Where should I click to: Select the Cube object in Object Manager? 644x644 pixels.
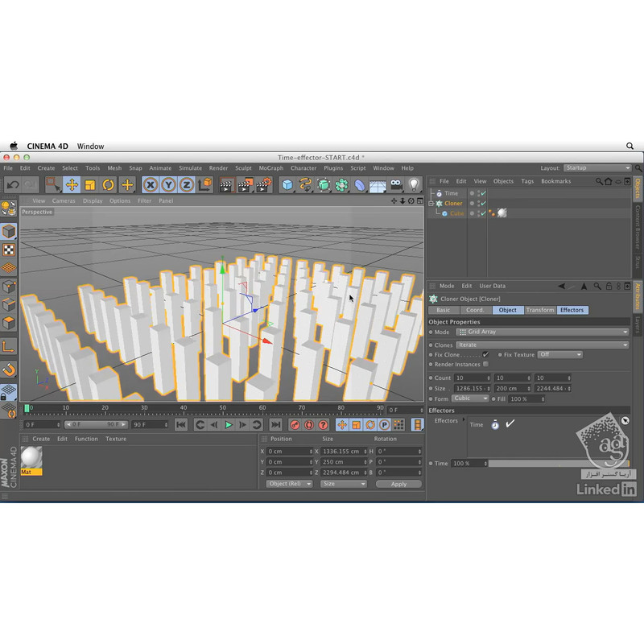tap(456, 213)
